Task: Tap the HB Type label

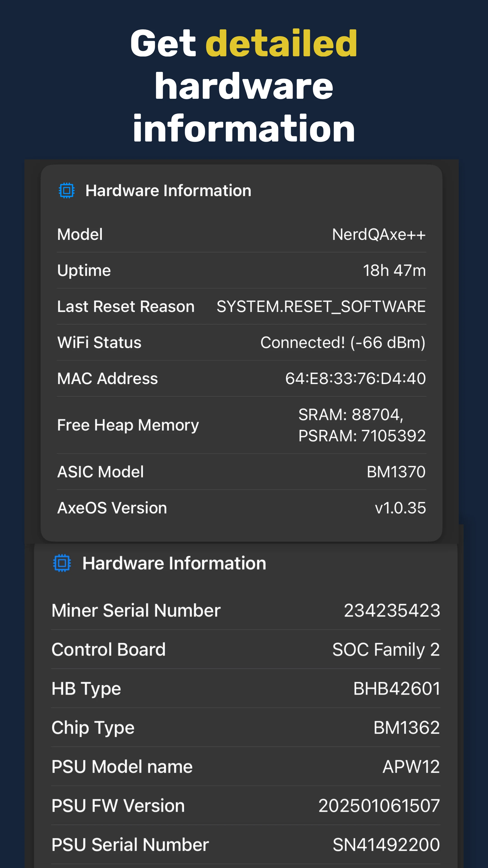Action: tap(86, 689)
